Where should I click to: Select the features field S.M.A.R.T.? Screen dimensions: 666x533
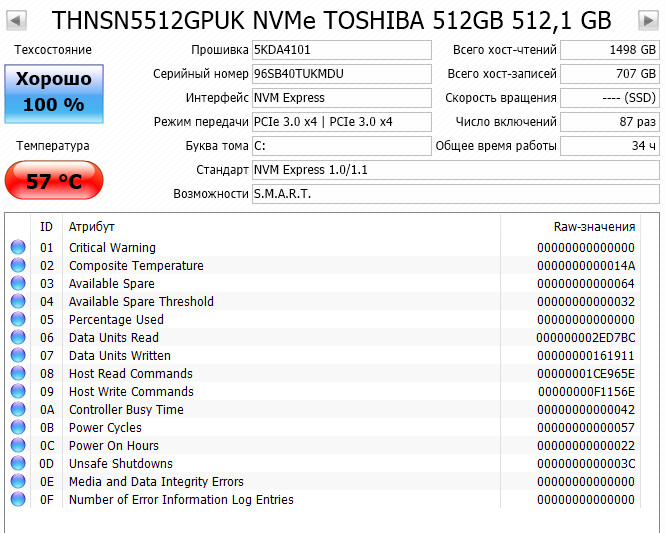click(456, 194)
